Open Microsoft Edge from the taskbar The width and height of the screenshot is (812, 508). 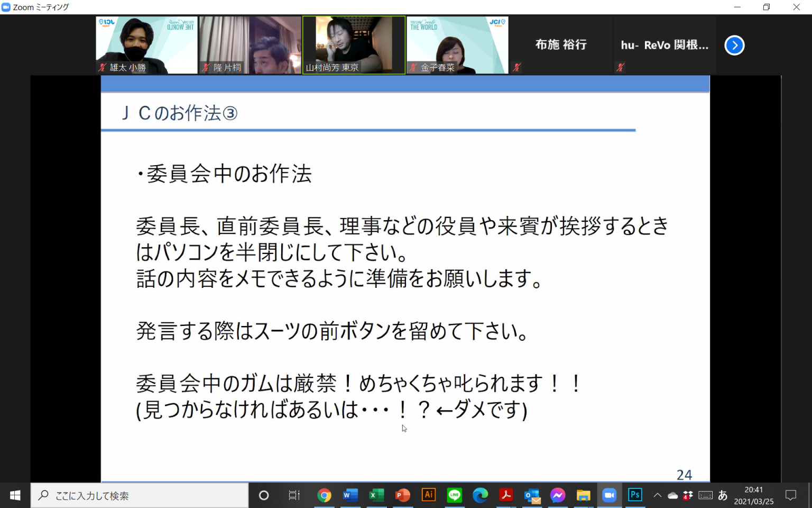[x=480, y=495]
